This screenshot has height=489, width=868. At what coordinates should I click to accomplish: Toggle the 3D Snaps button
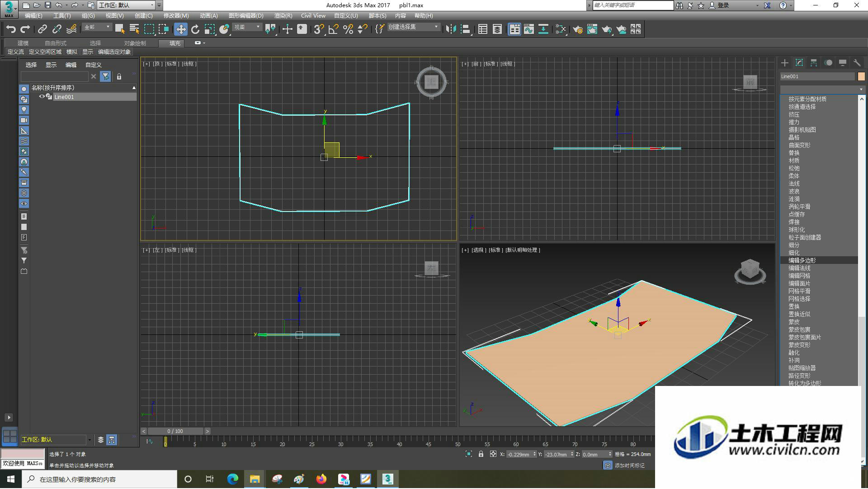(319, 29)
